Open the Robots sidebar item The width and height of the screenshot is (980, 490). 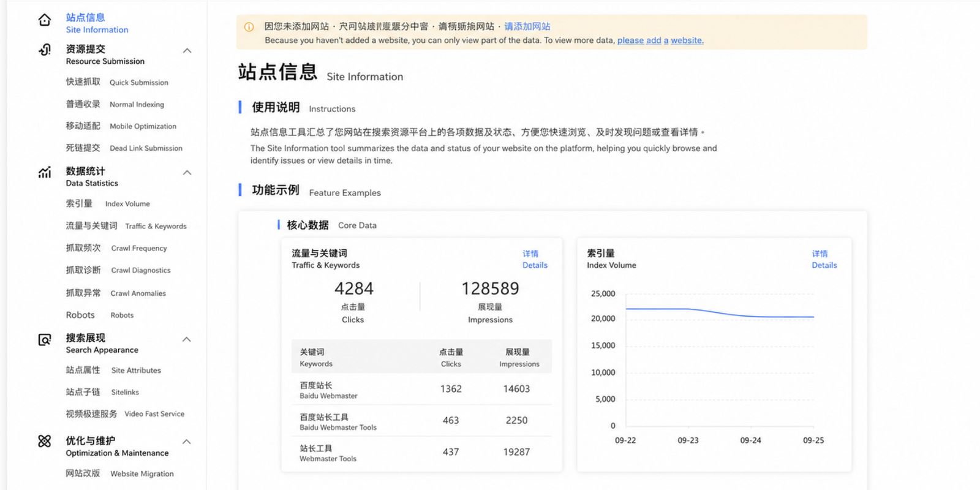coord(100,315)
